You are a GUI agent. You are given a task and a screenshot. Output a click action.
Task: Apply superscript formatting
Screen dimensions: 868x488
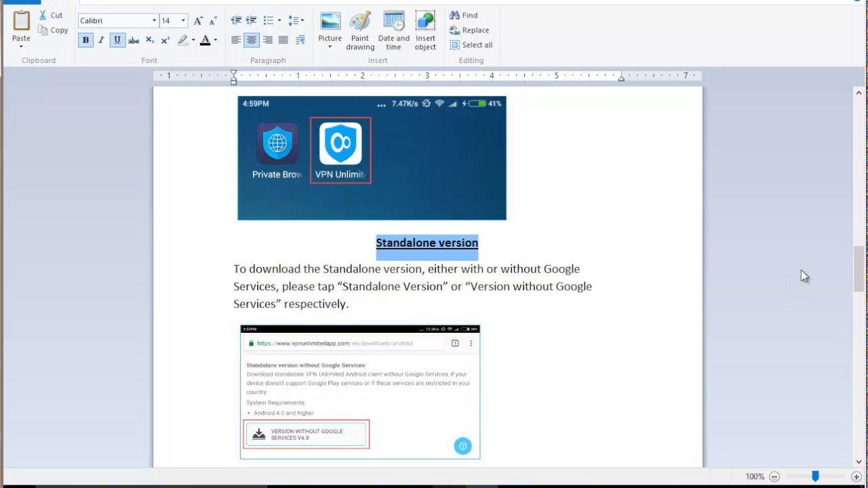(x=165, y=40)
